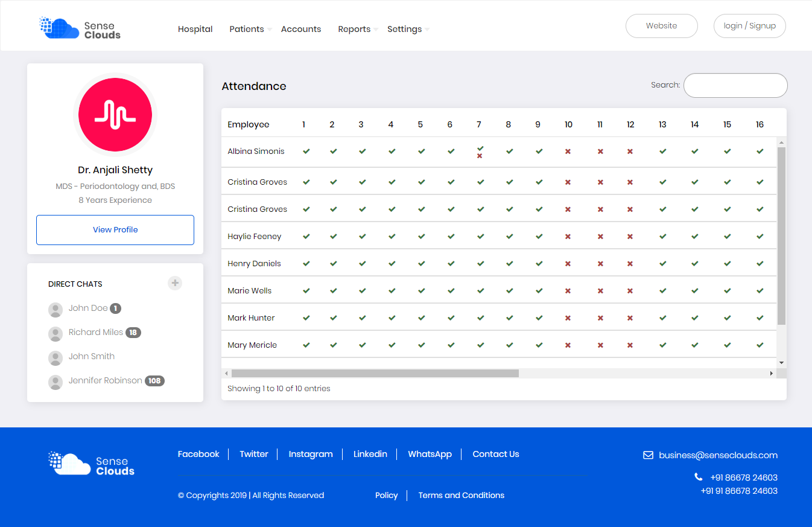
Task: Click day 13 column header
Action: click(662, 124)
